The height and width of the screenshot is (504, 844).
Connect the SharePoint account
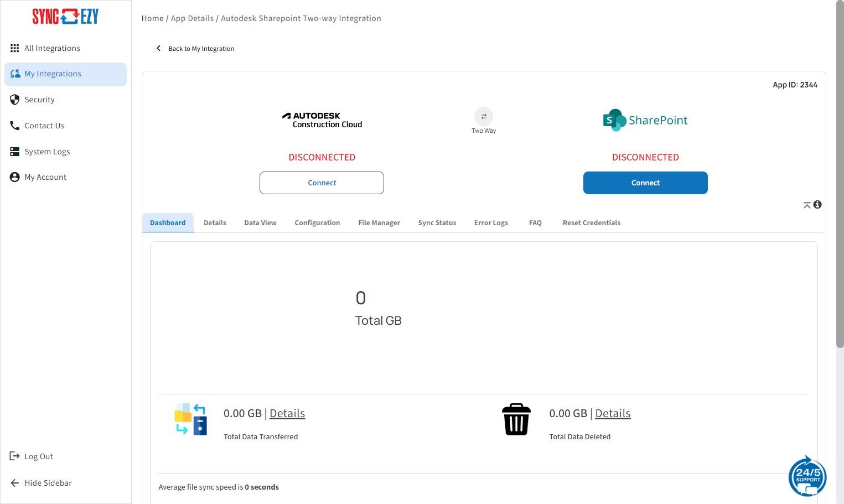click(x=645, y=183)
